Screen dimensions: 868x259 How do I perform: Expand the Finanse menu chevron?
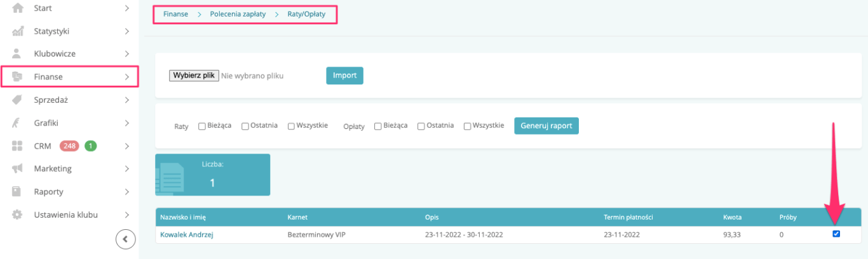coord(127,77)
